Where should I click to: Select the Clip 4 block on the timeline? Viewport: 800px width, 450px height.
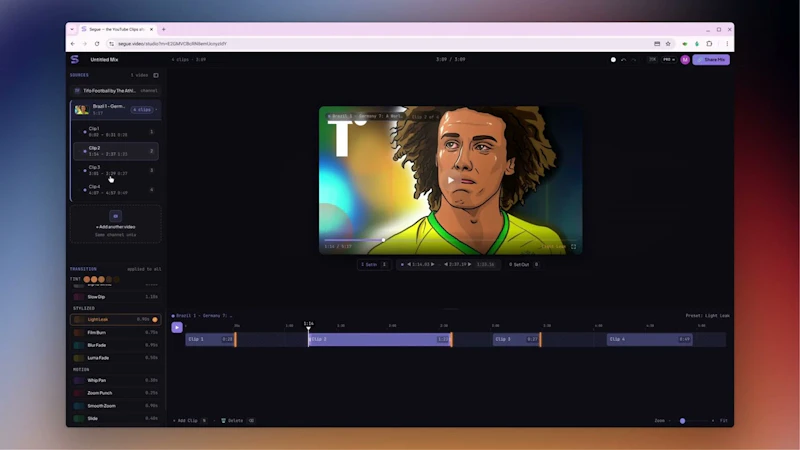(649, 339)
